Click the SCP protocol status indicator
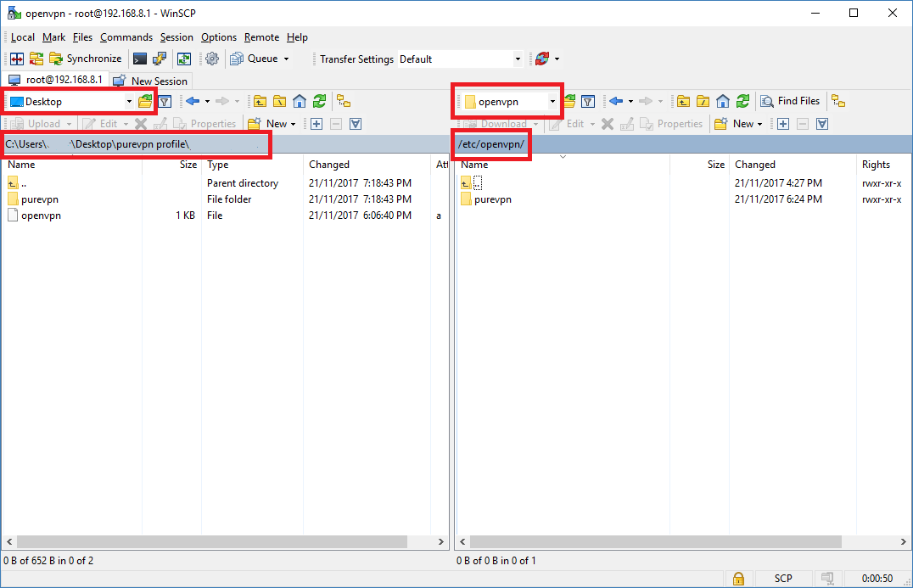913x588 pixels. 783,579
